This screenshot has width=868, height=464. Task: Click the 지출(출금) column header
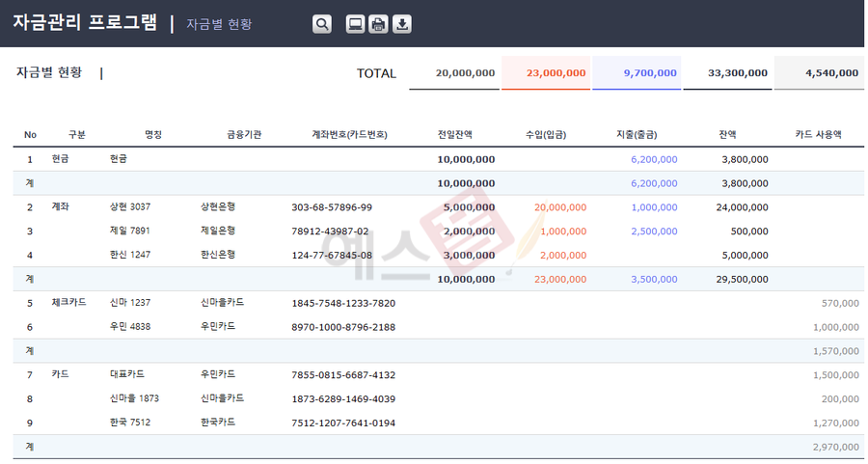(x=637, y=134)
